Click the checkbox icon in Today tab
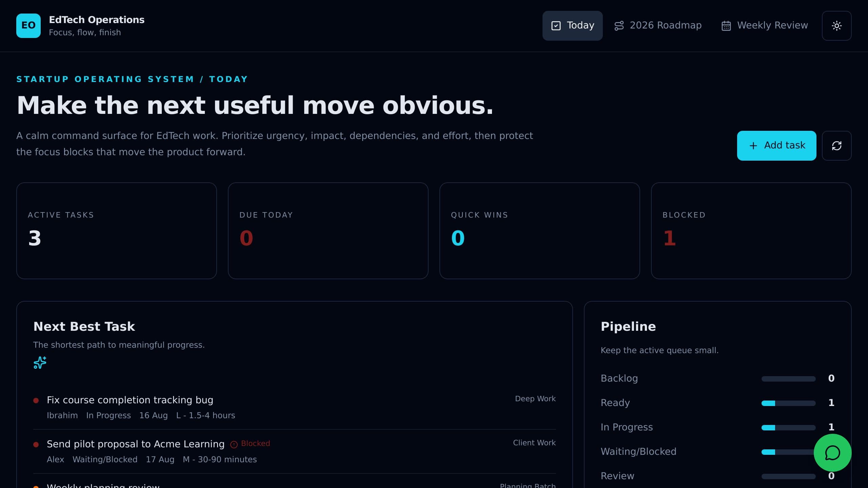Screen dimensions: 868x488 click(556, 26)
